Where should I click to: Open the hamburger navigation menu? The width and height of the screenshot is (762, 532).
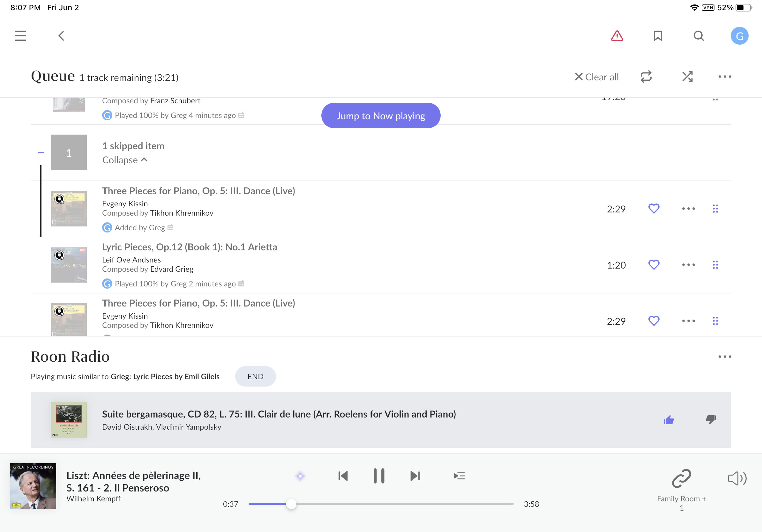20,36
